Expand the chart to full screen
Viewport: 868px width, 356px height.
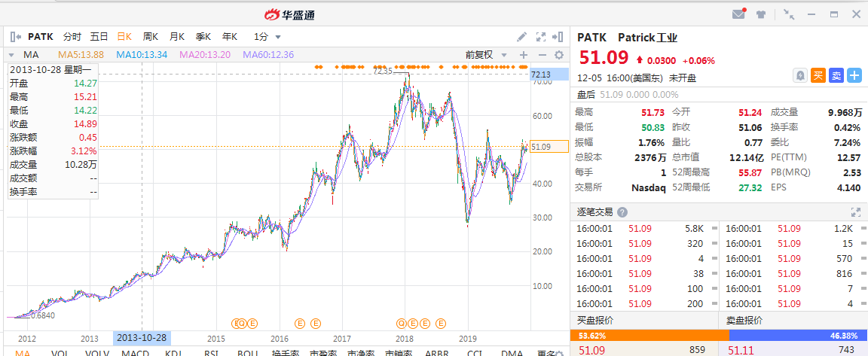pos(541,37)
